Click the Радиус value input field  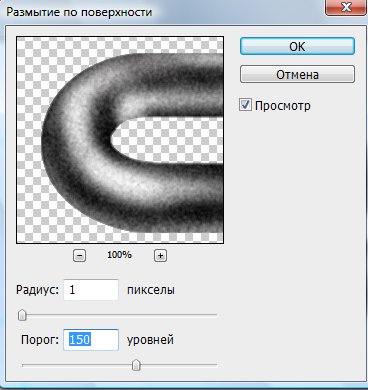91,290
